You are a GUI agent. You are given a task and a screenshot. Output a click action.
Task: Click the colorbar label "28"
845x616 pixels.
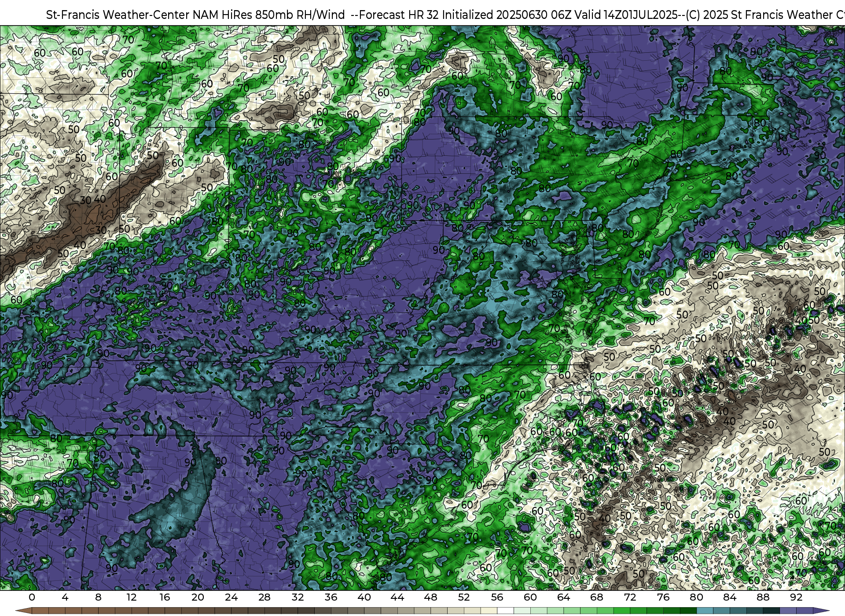[265, 597]
